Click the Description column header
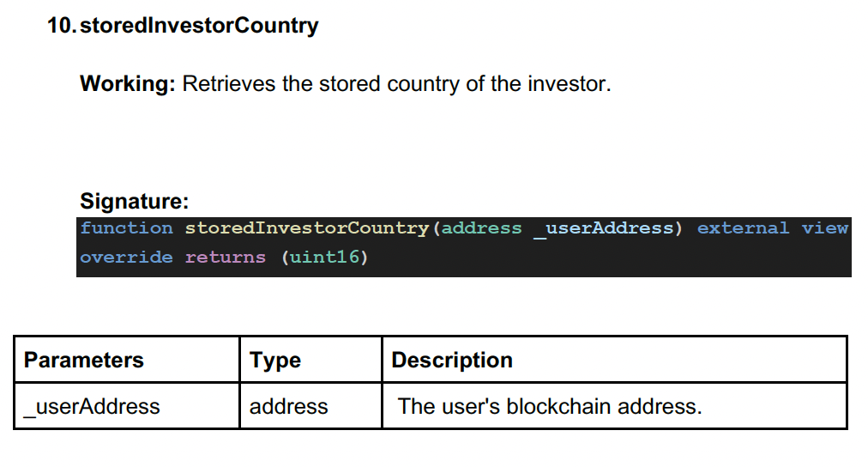Screen dimensions: 868x467 coord(452,360)
